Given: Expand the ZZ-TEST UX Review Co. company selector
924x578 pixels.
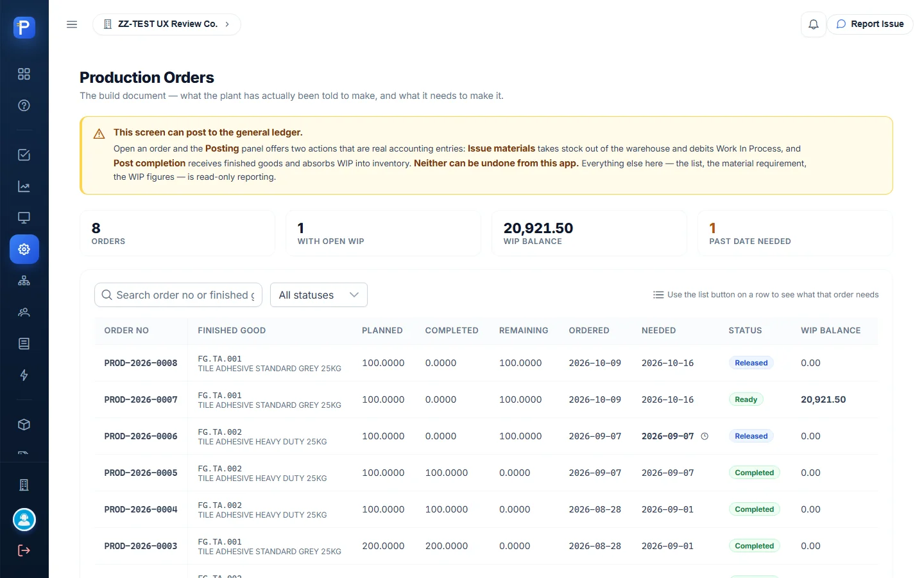Looking at the screenshot, I should click(x=167, y=24).
